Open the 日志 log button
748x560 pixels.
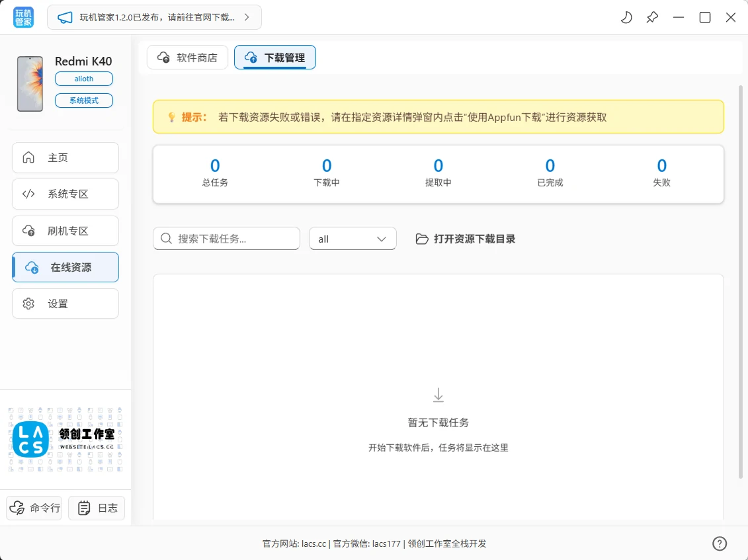coord(97,508)
